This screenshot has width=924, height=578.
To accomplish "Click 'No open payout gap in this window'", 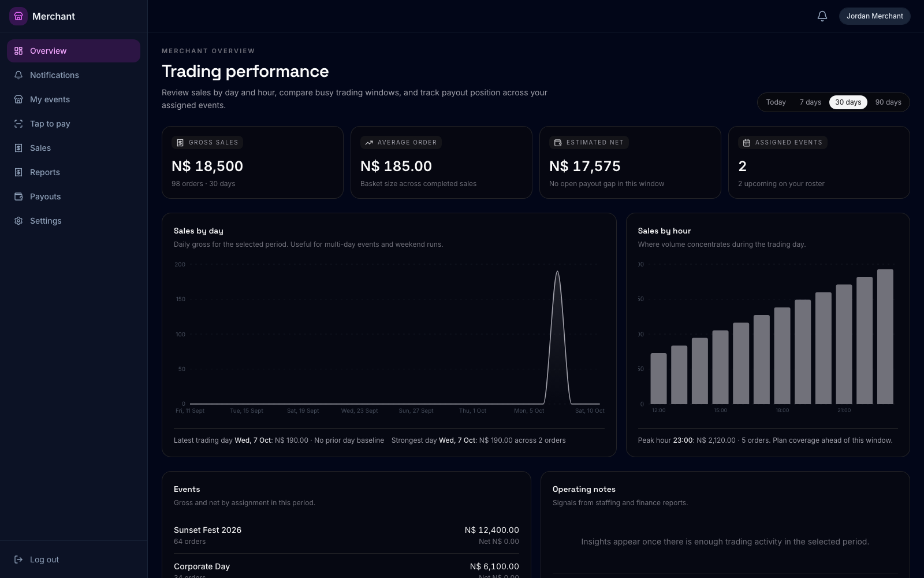I will click(606, 184).
